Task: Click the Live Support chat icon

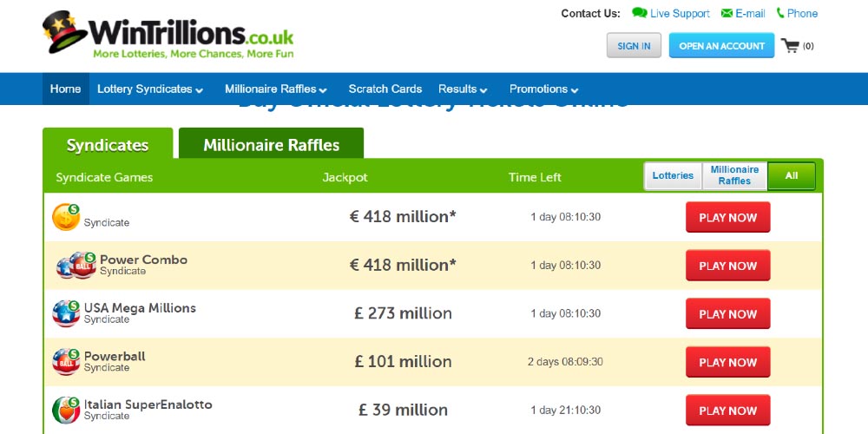Action: (640, 13)
